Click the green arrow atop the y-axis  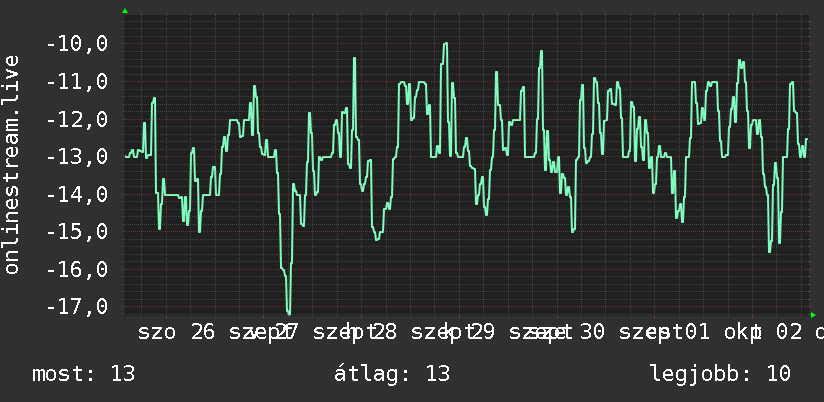click(125, 11)
